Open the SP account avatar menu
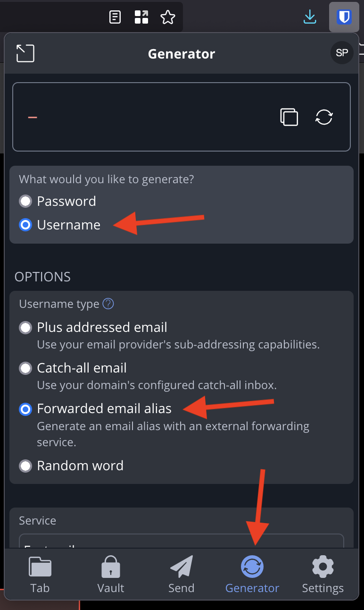The image size is (364, 610). [342, 52]
